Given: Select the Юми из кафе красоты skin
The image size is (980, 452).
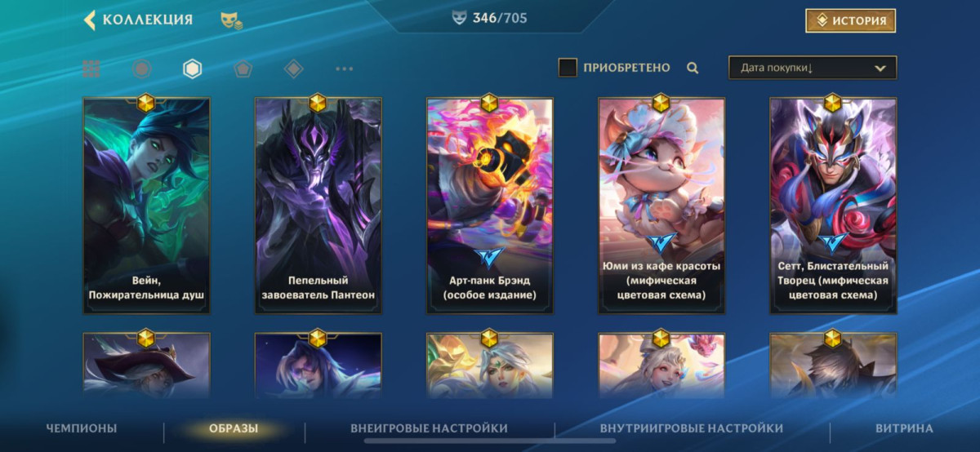Looking at the screenshot, I should [661, 206].
